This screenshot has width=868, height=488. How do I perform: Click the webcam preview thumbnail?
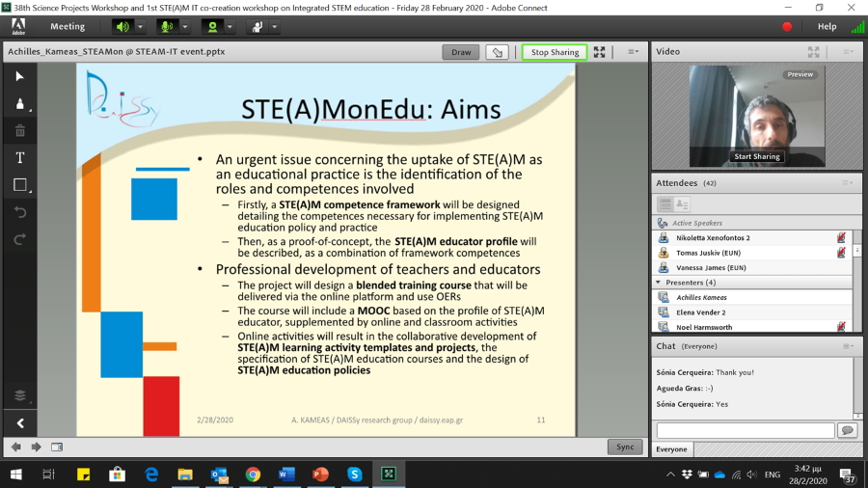tap(757, 116)
